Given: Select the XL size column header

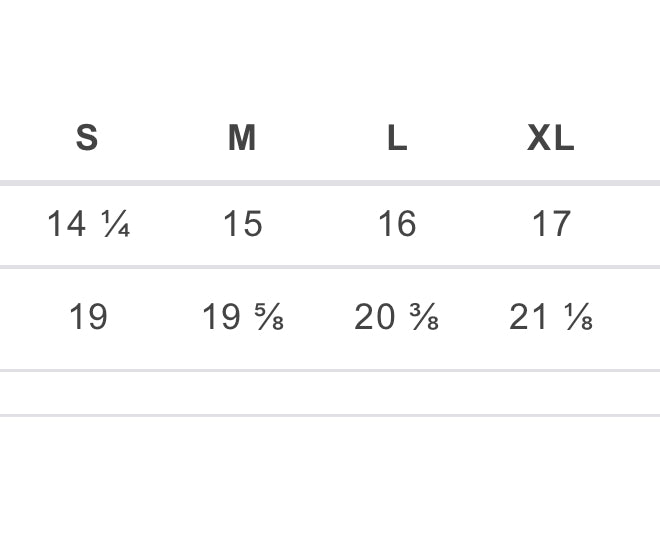Looking at the screenshot, I should (551, 138).
